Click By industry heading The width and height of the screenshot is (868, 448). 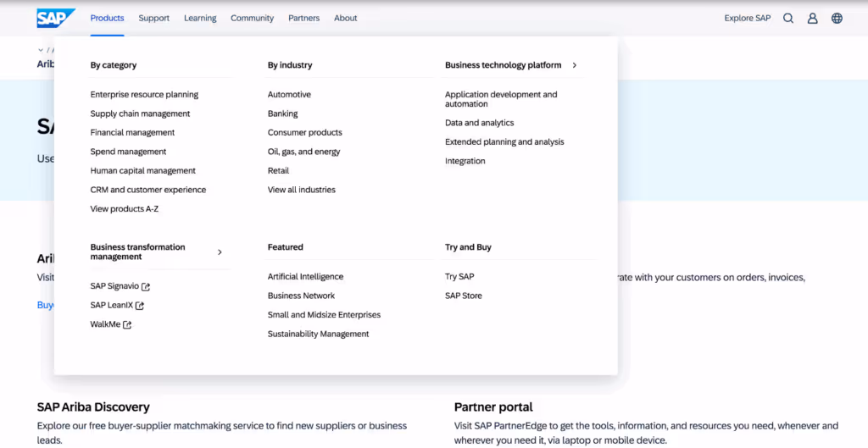point(290,65)
